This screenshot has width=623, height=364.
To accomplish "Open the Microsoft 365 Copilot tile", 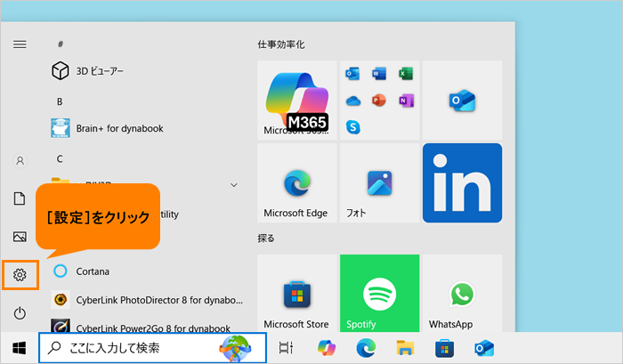I will pyautogui.click(x=297, y=101).
